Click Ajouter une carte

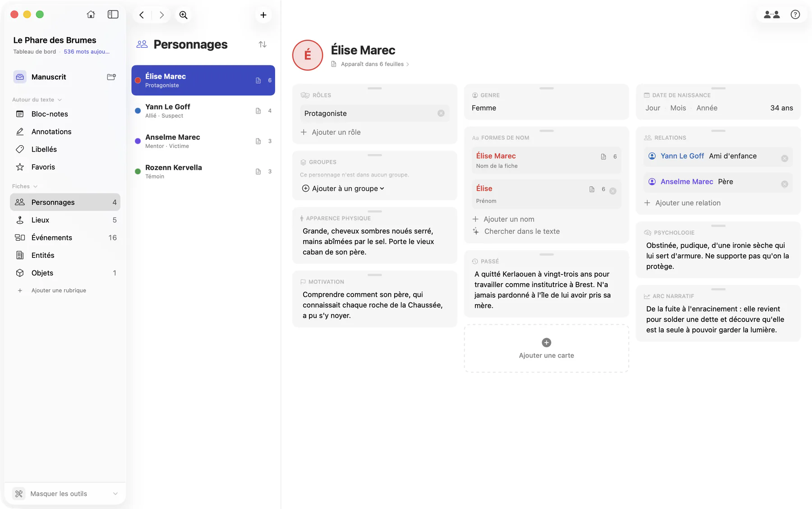pyautogui.click(x=546, y=349)
